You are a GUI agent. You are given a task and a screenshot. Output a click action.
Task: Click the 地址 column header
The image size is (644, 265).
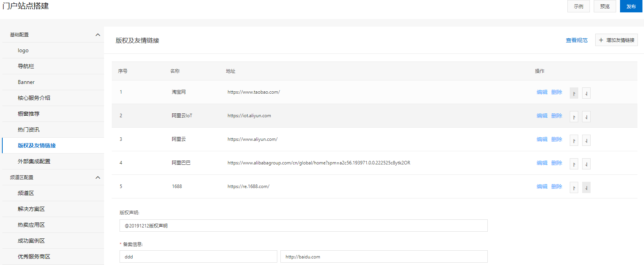[x=231, y=71]
